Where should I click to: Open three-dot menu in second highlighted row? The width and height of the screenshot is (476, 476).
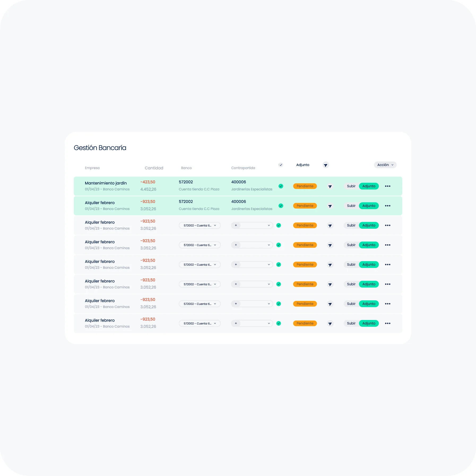[x=387, y=206]
